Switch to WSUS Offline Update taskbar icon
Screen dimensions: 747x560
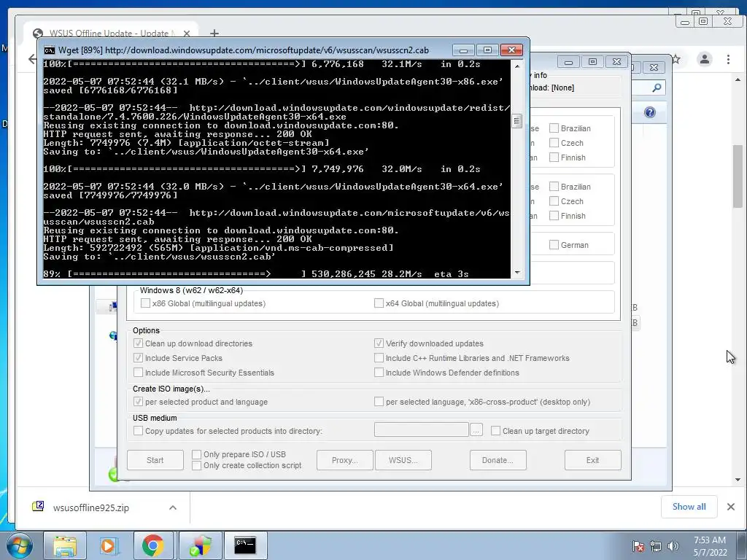(200, 545)
